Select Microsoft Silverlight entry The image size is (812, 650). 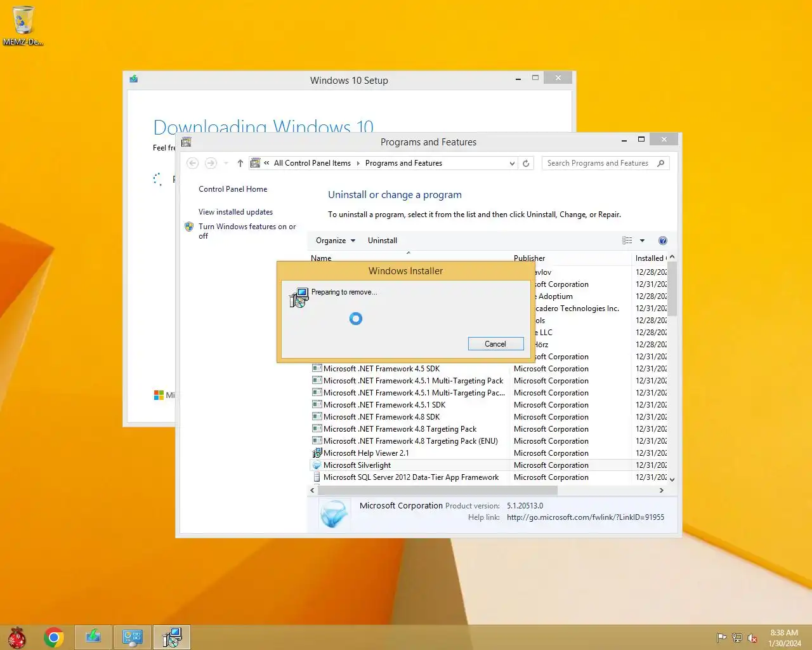coord(357,465)
